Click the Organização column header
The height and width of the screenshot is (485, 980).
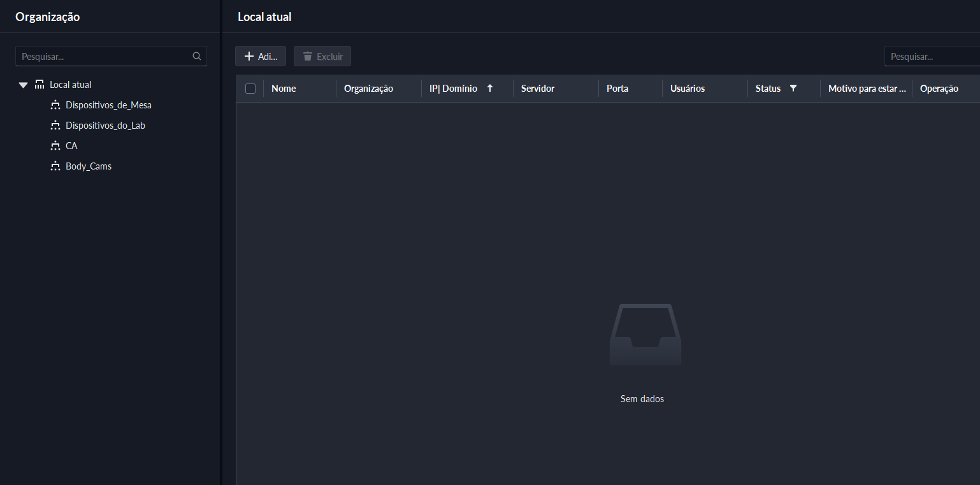click(368, 89)
